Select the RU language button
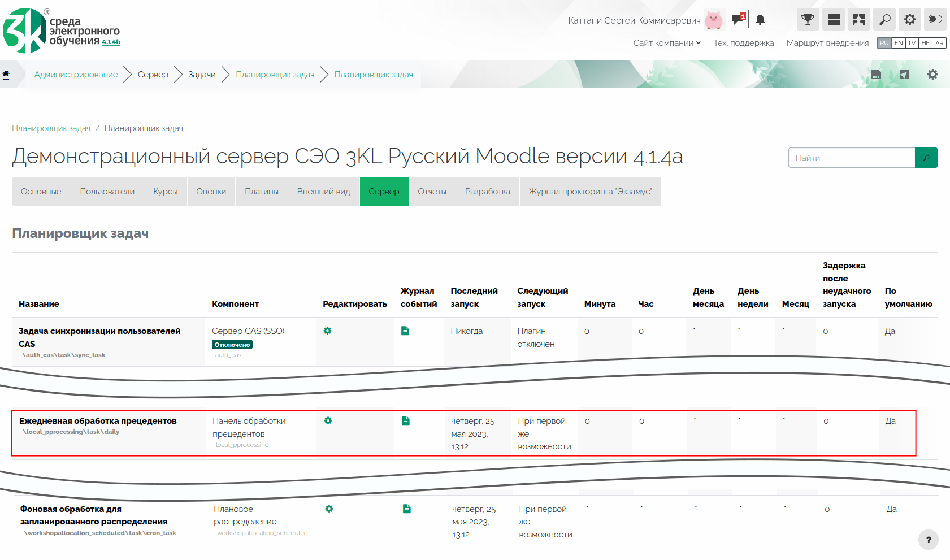 [884, 43]
